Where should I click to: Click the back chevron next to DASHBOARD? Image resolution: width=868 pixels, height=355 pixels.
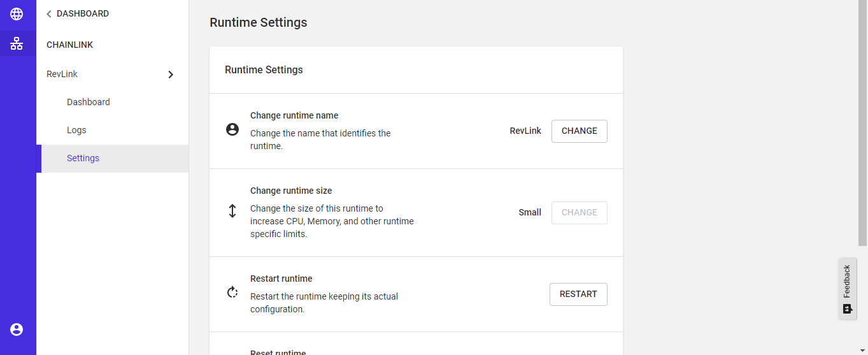pos(49,14)
